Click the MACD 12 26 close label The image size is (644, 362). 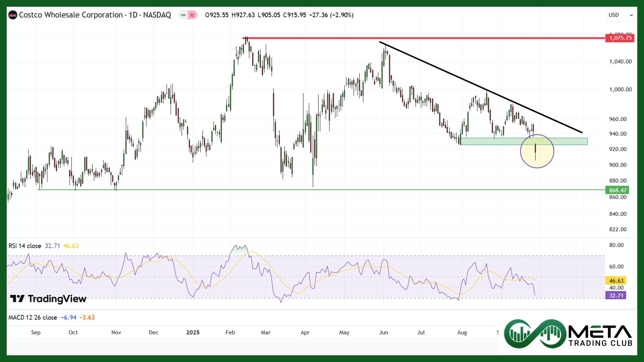pos(33,317)
